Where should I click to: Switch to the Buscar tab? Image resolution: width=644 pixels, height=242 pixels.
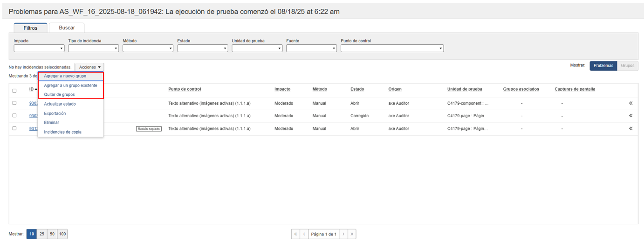click(67, 28)
